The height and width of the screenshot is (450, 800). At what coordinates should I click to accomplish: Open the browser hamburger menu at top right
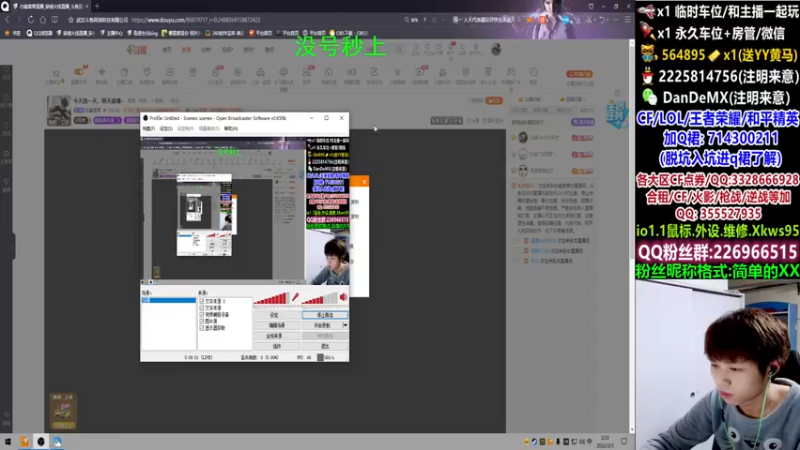[x=628, y=19]
